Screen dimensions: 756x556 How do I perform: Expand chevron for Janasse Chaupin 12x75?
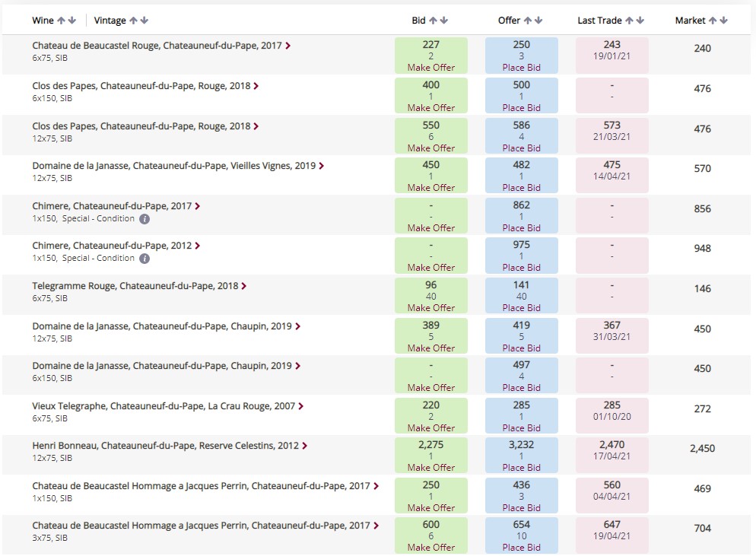click(297, 326)
